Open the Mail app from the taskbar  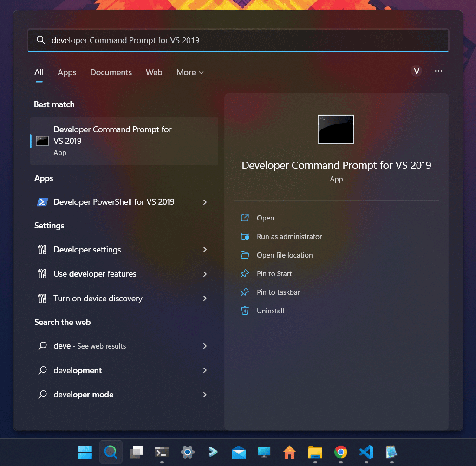239,452
